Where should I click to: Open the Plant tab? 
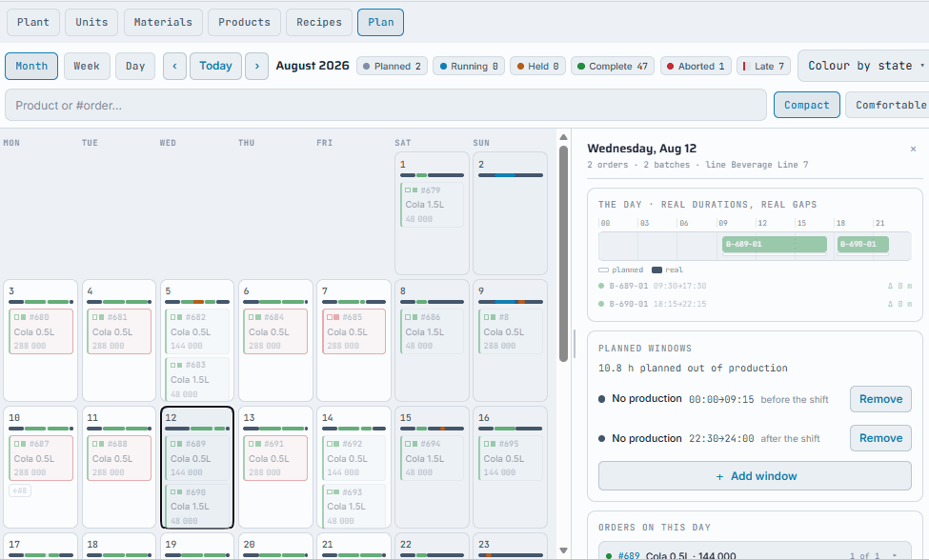click(33, 23)
